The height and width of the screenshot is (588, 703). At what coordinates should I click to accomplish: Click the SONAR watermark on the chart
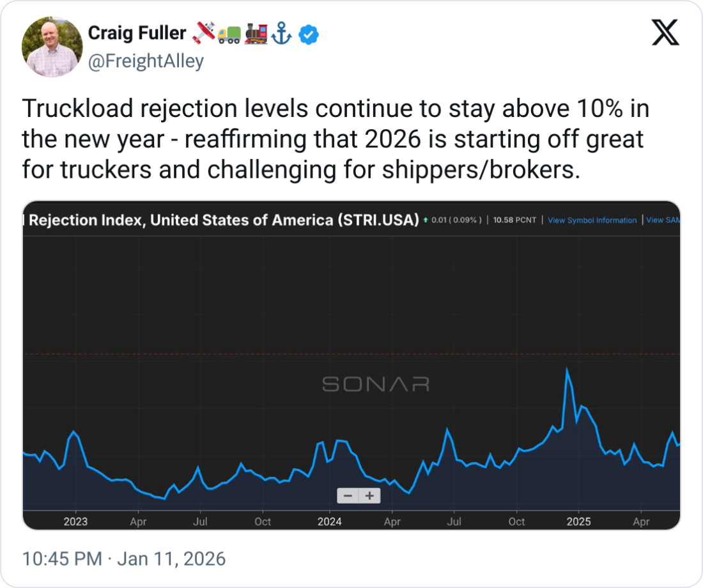375,384
